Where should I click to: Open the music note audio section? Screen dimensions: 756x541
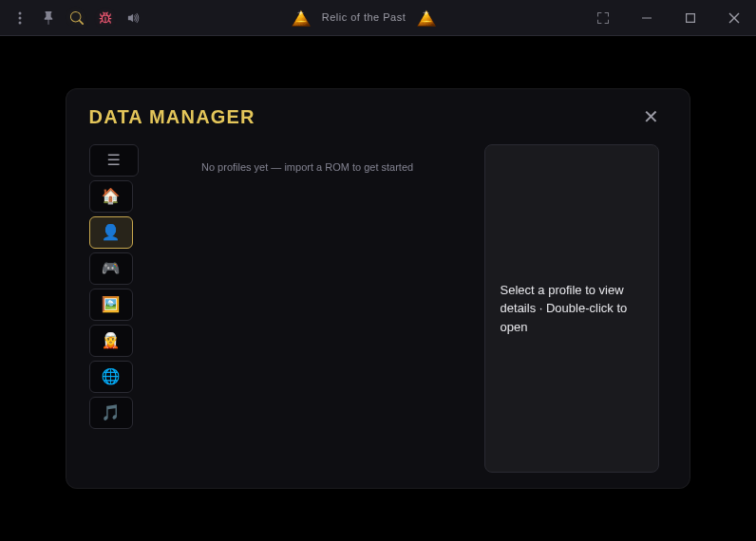point(111,413)
